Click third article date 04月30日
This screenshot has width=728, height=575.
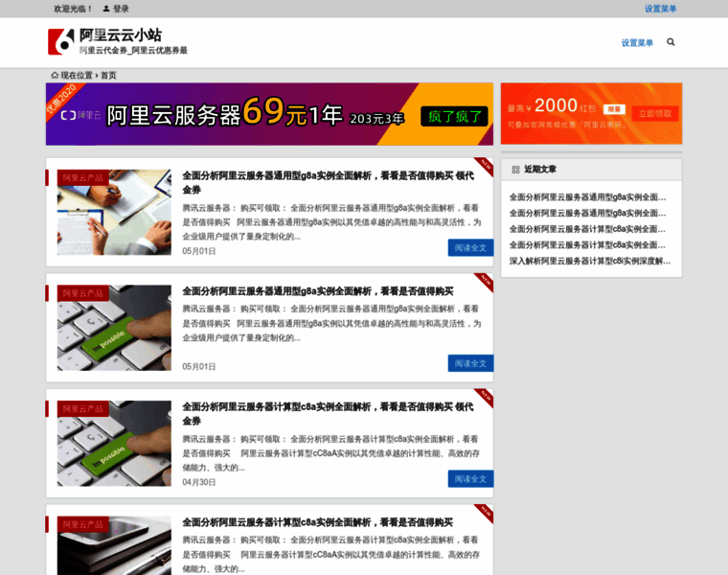(x=198, y=483)
